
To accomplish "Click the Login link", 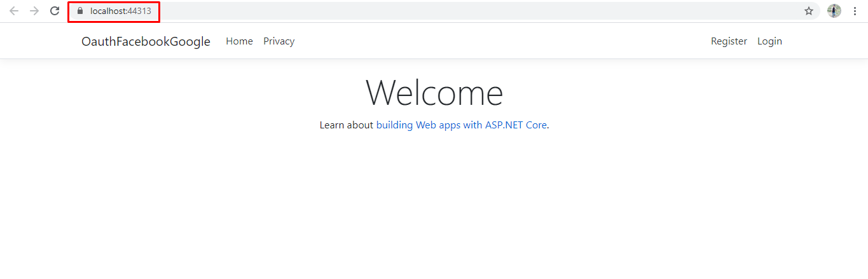I will point(769,41).
